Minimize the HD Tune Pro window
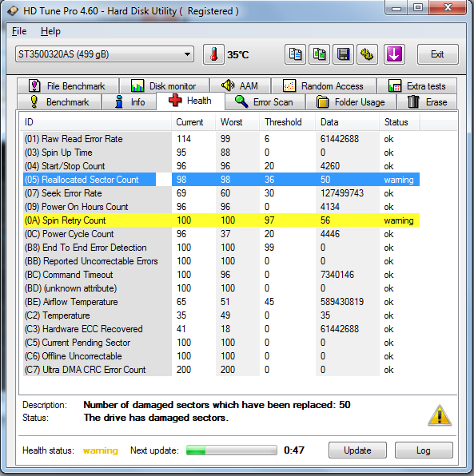Screen dimensions: 474x476 tap(396, 7)
